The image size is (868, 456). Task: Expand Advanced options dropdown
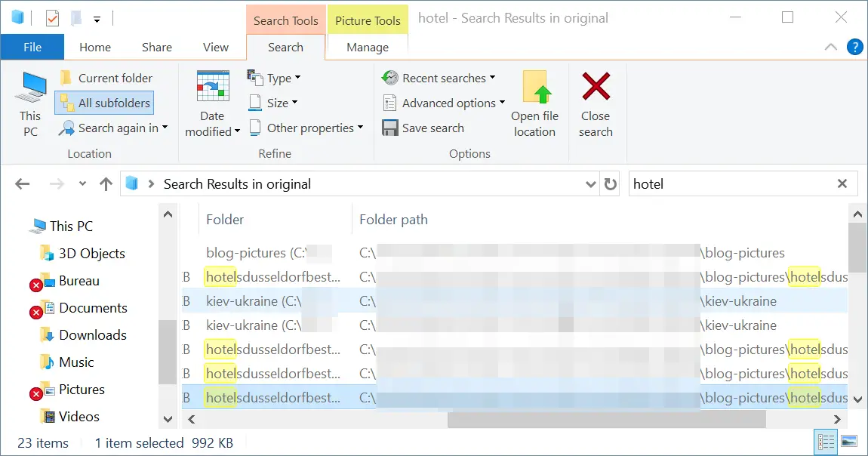point(444,103)
